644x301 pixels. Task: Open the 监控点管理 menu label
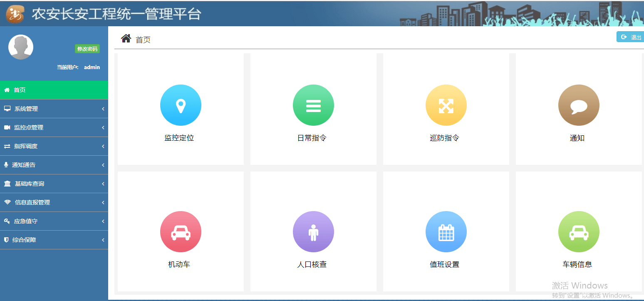point(29,127)
